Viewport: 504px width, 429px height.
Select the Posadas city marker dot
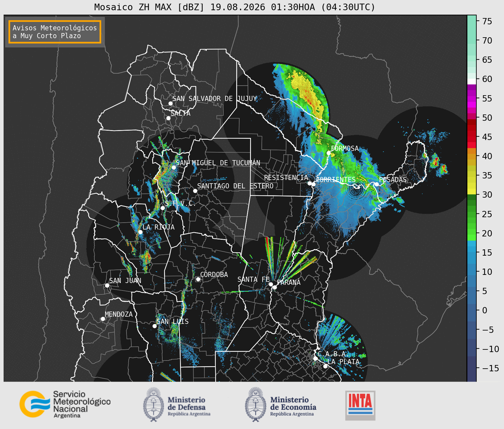(x=377, y=184)
